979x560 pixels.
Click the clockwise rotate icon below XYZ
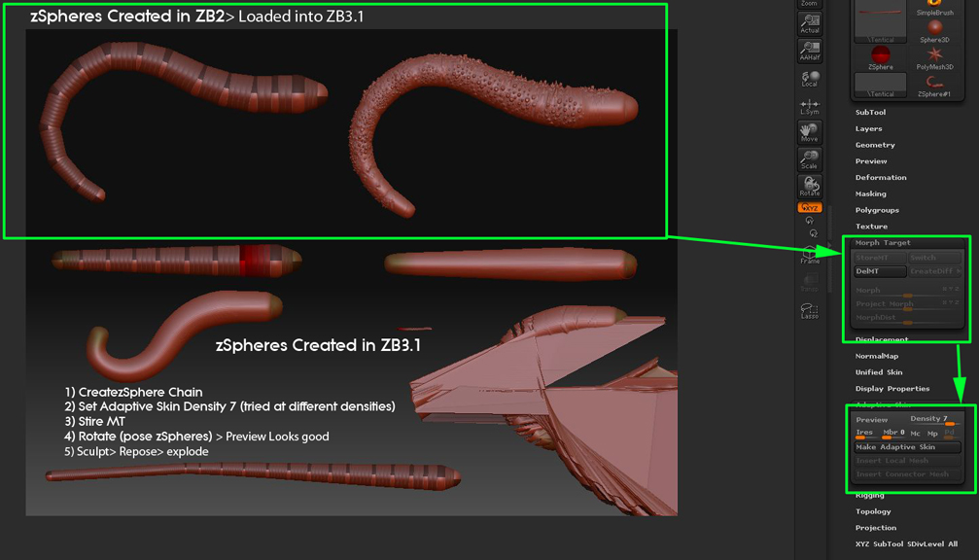point(810,221)
